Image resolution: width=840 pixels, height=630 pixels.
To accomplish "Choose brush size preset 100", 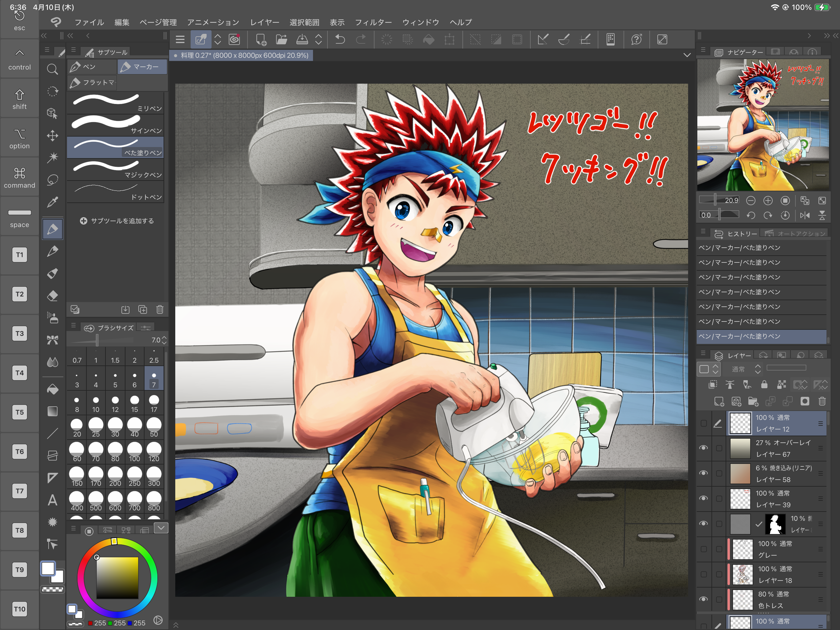I will pos(134,452).
